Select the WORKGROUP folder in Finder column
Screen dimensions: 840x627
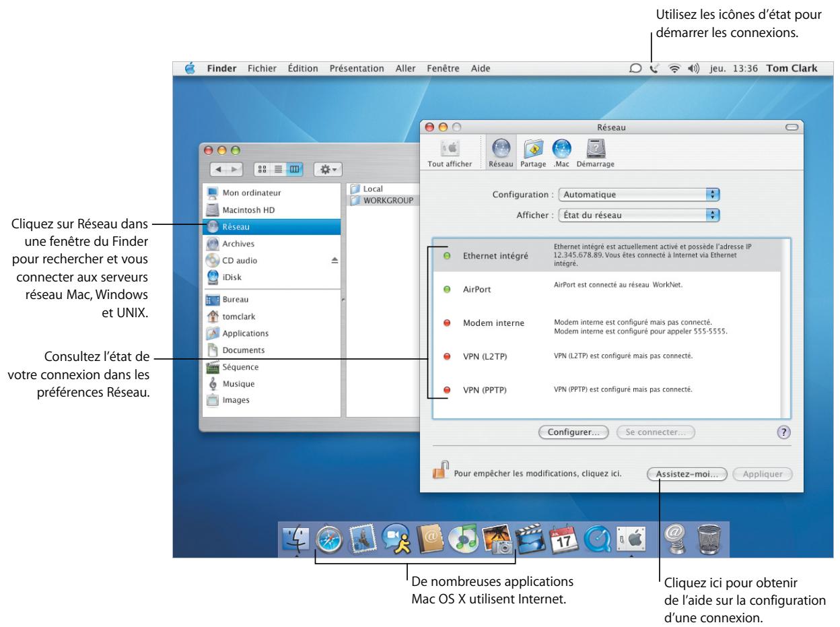tap(382, 201)
